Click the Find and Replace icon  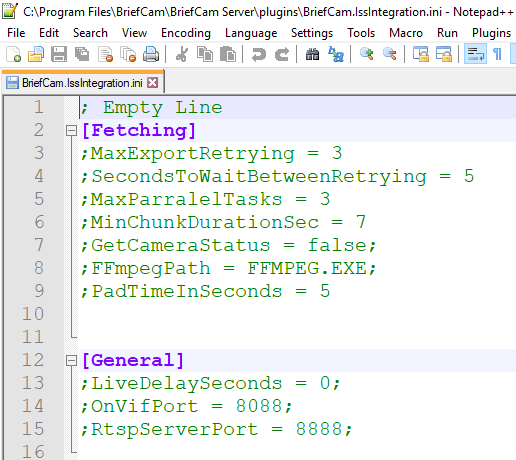pyautogui.click(x=336, y=54)
